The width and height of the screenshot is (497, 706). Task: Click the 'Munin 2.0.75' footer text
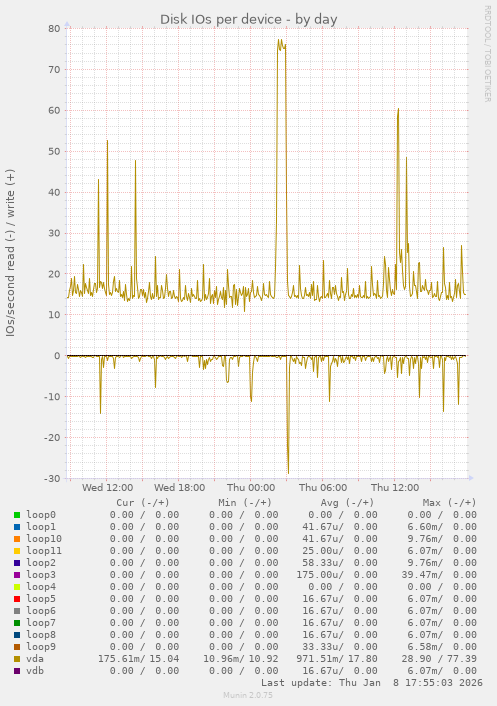pos(248,695)
